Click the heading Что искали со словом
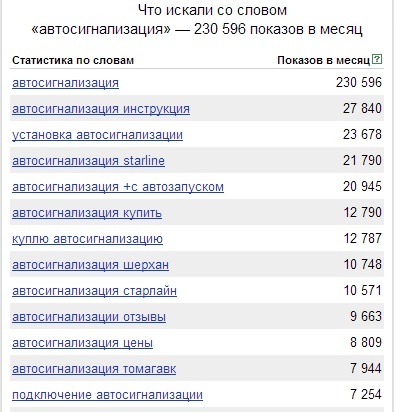398x412 pixels. 212,10
